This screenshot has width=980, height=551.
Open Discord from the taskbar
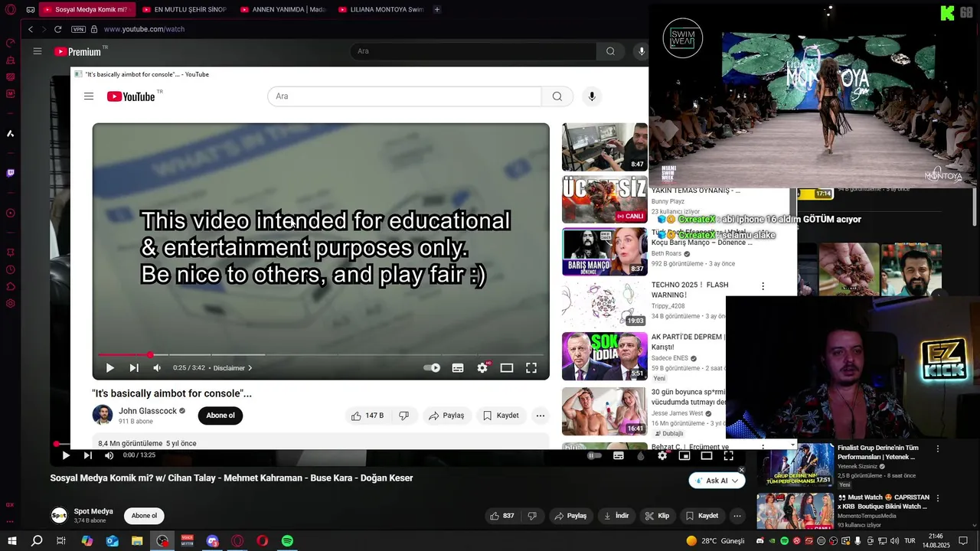click(x=212, y=541)
